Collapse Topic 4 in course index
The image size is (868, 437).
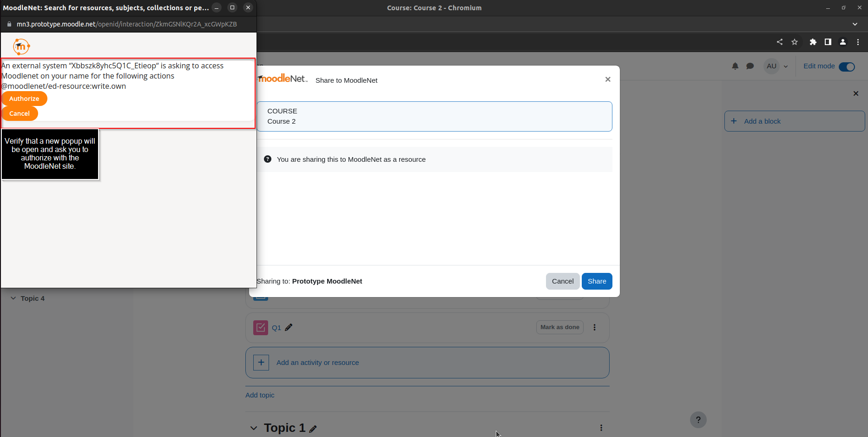coord(13,298)
